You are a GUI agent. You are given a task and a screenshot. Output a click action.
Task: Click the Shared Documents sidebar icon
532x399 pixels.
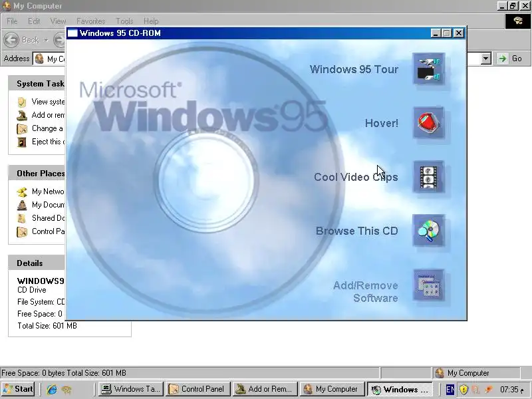coord(22,218)
